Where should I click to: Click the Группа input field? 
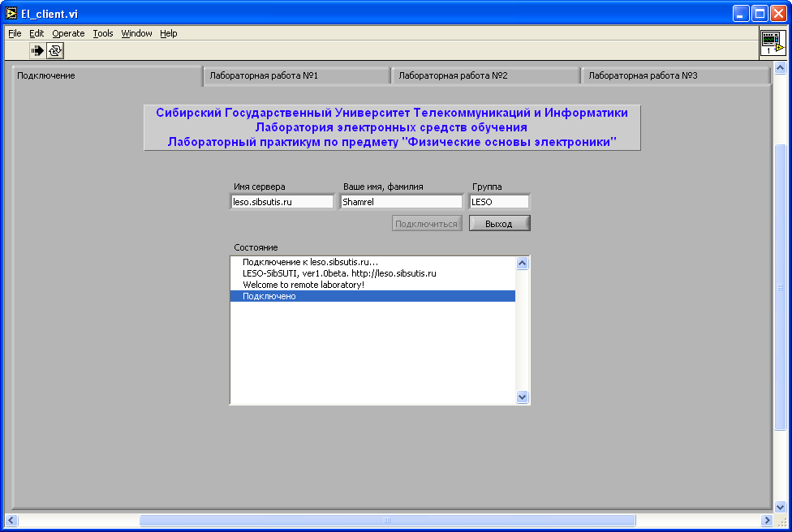tap(499, 202)
